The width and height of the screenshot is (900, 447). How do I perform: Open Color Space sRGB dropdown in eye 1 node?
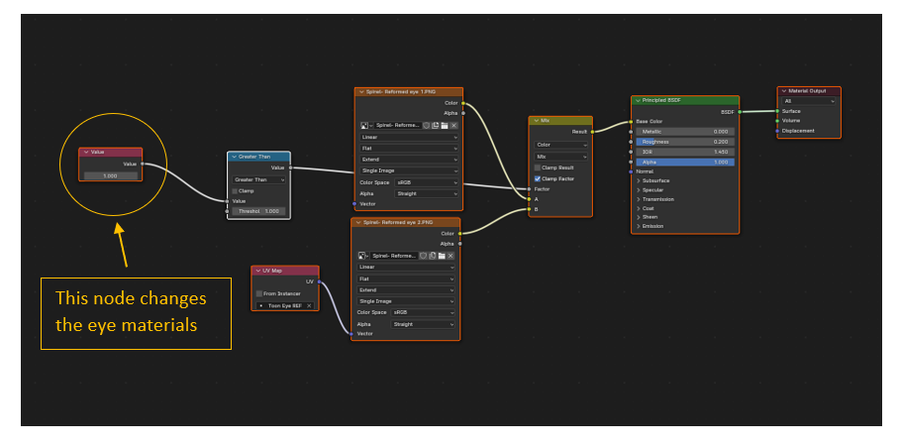point(426,182)
